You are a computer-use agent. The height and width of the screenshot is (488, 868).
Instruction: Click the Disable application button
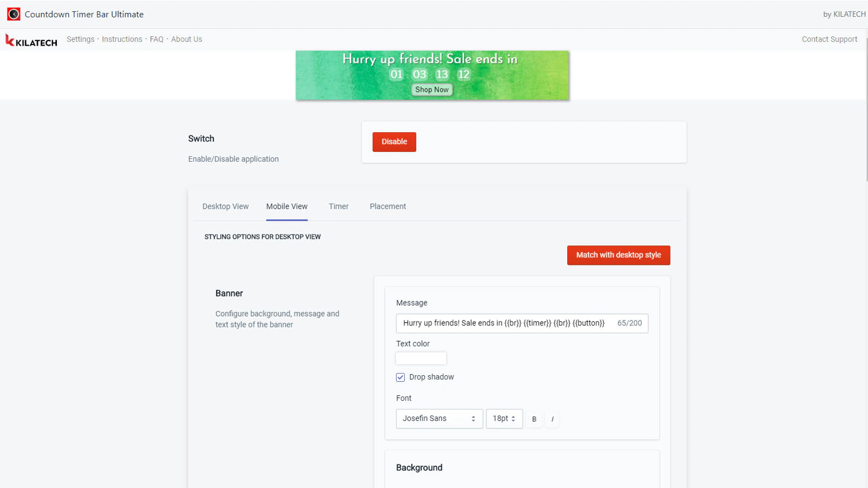click(394, 142)
